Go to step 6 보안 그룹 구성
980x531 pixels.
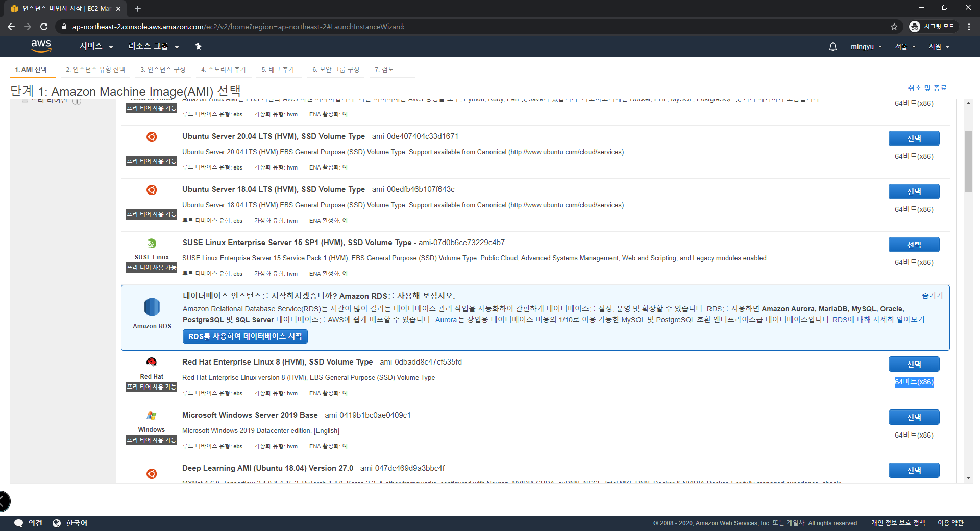pos(336,69)
